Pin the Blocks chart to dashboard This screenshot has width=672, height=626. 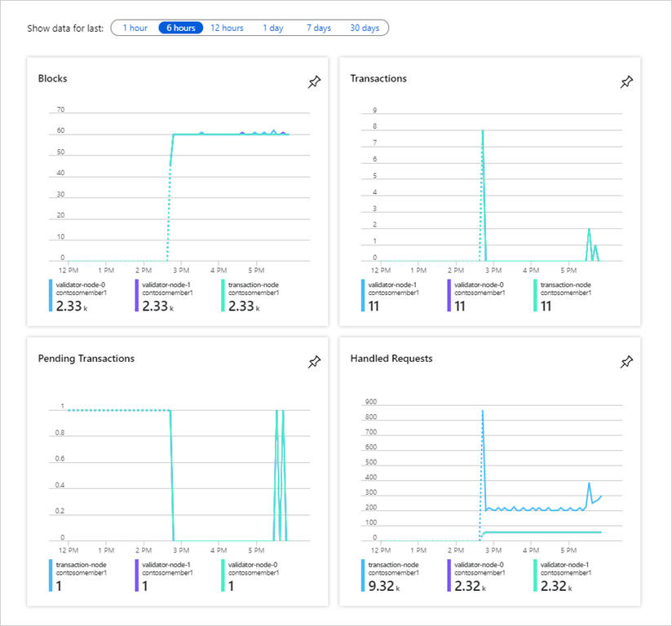point(314,82)
